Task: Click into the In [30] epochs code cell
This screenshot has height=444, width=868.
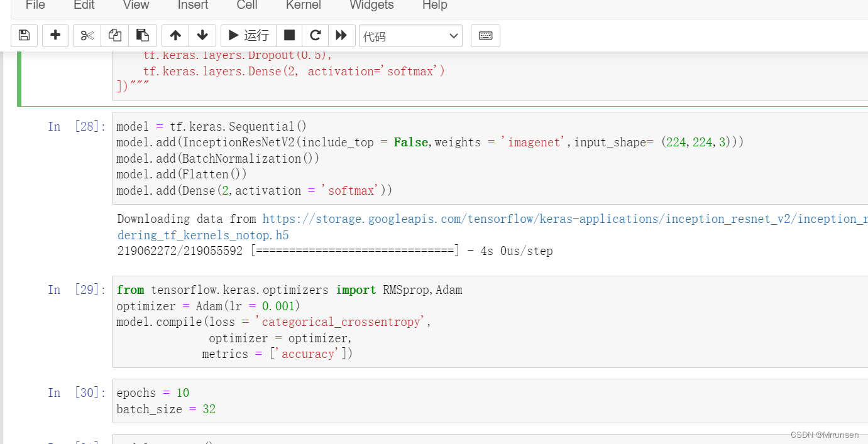Action: (490, 401)
